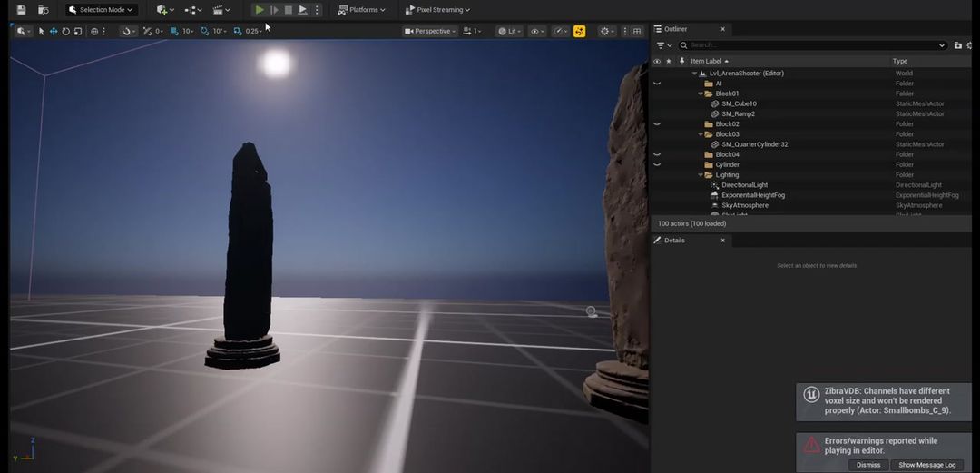Open the Outliner filter dropdown

(663, 45)
